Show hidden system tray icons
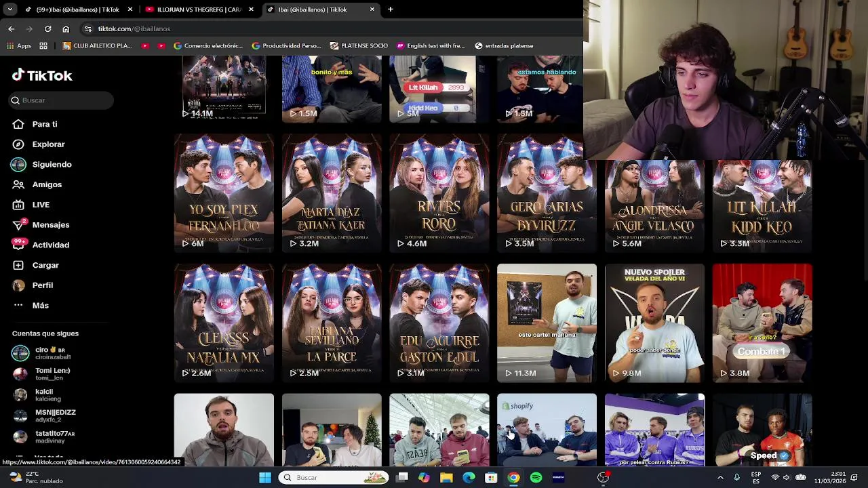The width and height of the screenshot is (868, 488). tap(720, 478)
